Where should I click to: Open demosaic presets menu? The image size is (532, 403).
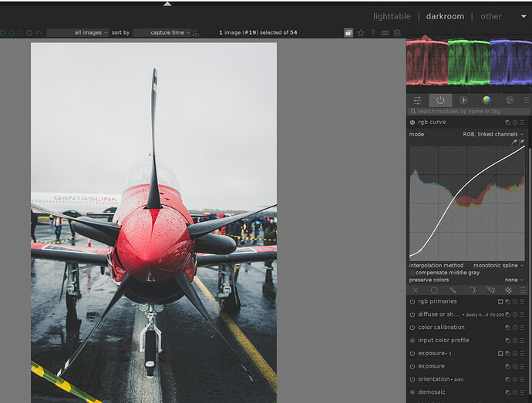tap(522, 392)
